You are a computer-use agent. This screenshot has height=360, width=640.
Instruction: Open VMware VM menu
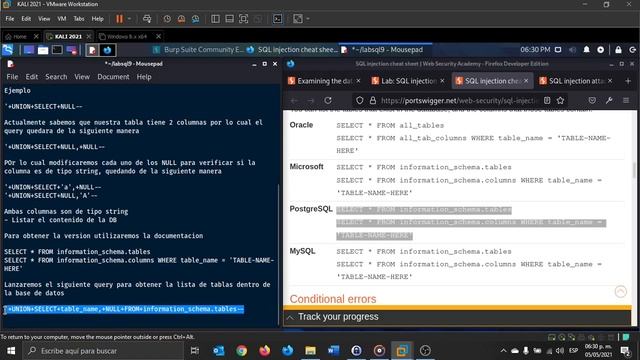pos(62,19)
